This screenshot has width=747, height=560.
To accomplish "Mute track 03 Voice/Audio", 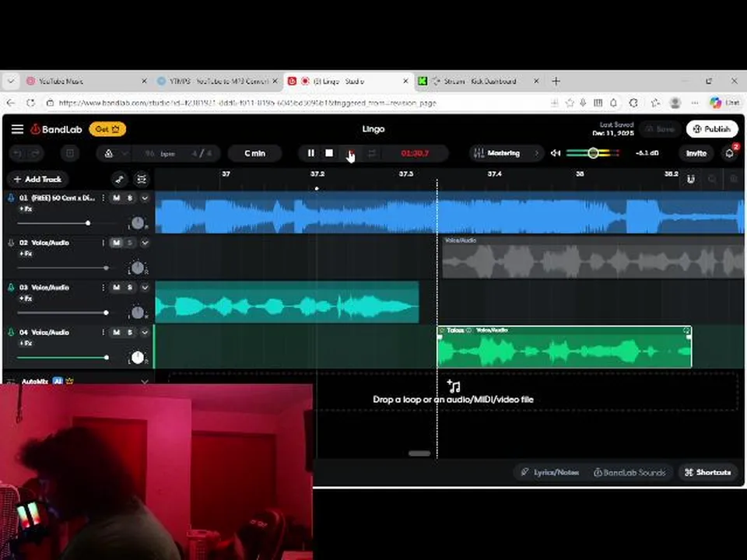I will coord(117,287).
